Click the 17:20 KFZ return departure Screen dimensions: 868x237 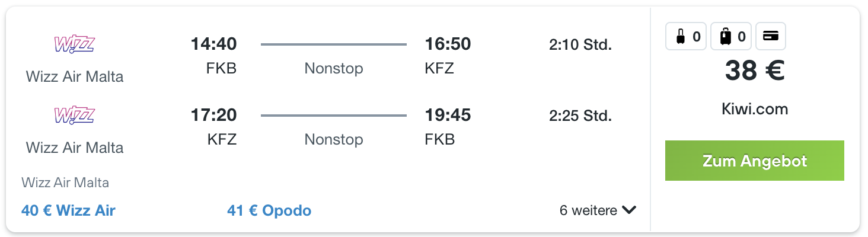tap(213, 116)
